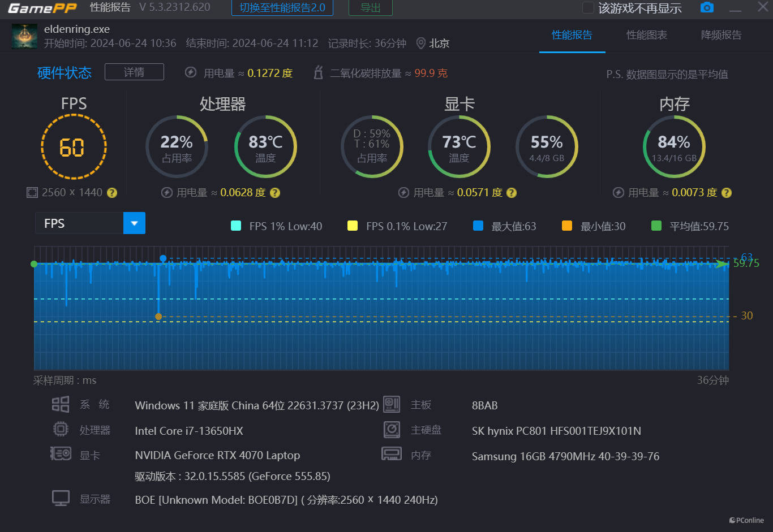Image resolution: width=773 pixels, height=532 pixels.
Task: Click the carbon dioxide emission icon
Action: point(319,73)
